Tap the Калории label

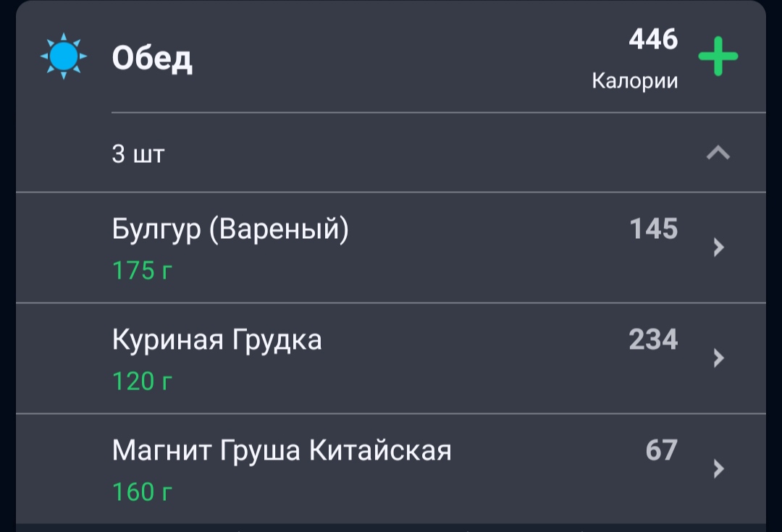[x=635, y=81]
